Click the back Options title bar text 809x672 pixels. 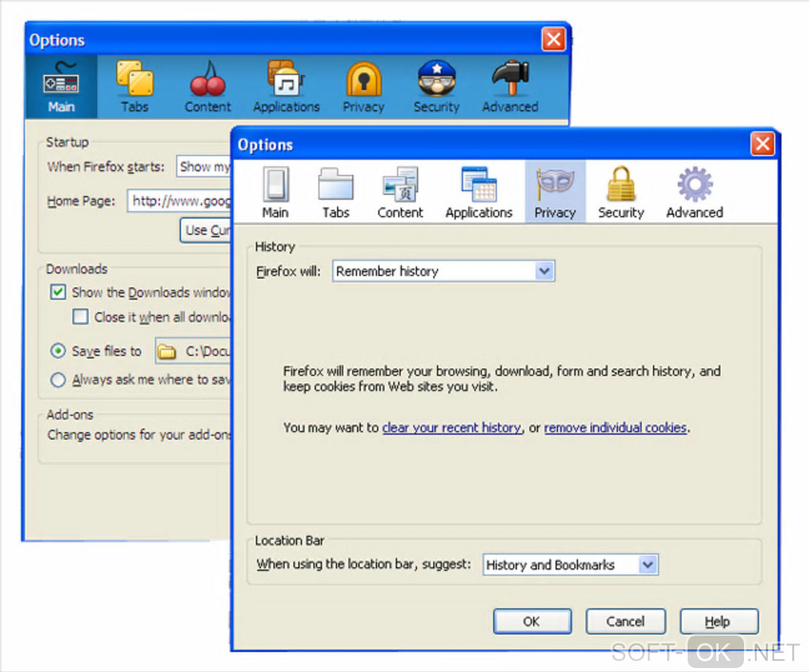coord(57,40)
